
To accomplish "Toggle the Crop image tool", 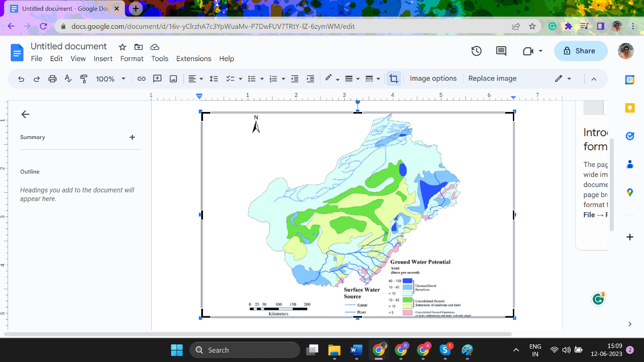I will [x=393, y=79].
